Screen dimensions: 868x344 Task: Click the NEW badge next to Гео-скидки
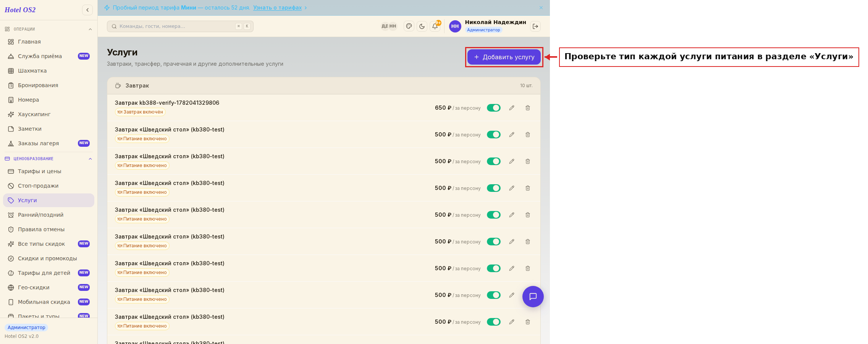pos(84,287)
